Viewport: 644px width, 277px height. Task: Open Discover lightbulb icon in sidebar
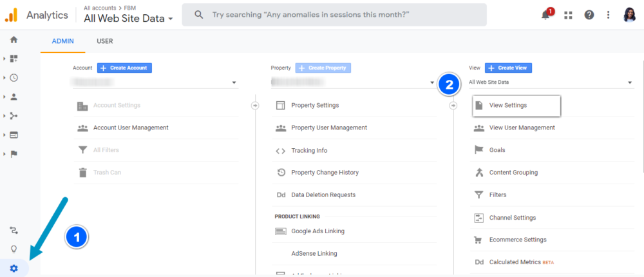pos(14,249)
